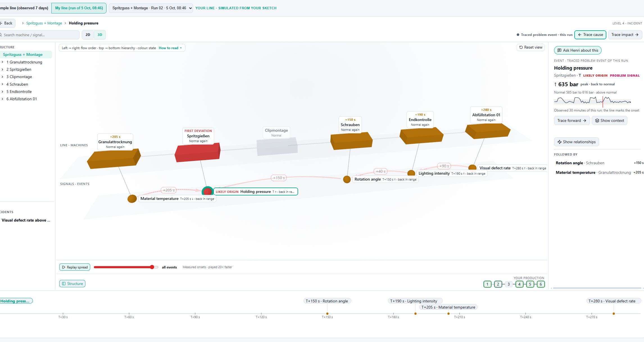644x342 pixels.
Task: Click the red Spritzgießen machine block
Action: (198, 153)
